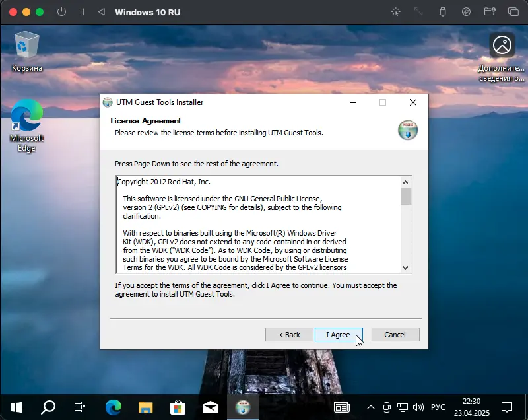The width and height of the screenshot is (528, 420).
Task: Click the 'License Agreement' heading text
Action: [x=145, y=121]
